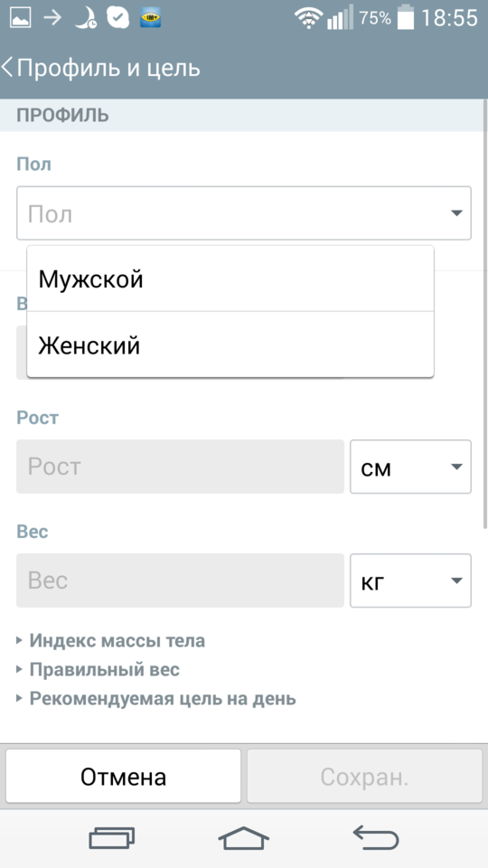Tap the Wi-Fi status icon
The width and height of the screenshot is (488, 868).
click(x=308, y=18)
